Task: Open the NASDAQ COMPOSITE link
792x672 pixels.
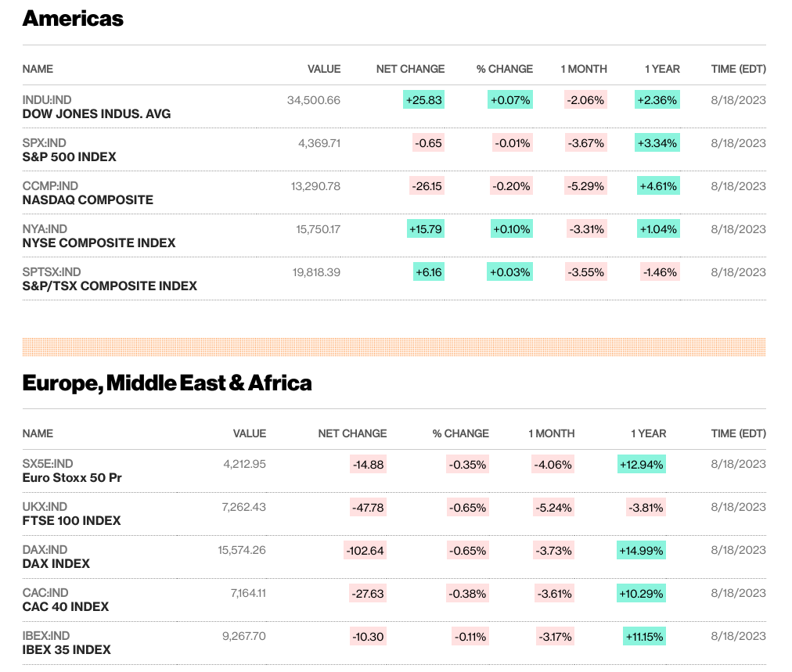Action: (x=88, y=200)
